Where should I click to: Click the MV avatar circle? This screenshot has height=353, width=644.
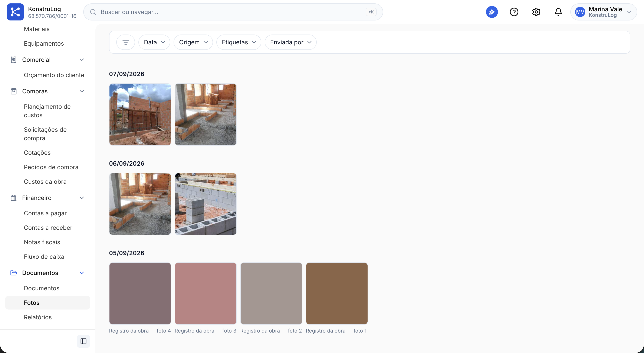[580, 12]
